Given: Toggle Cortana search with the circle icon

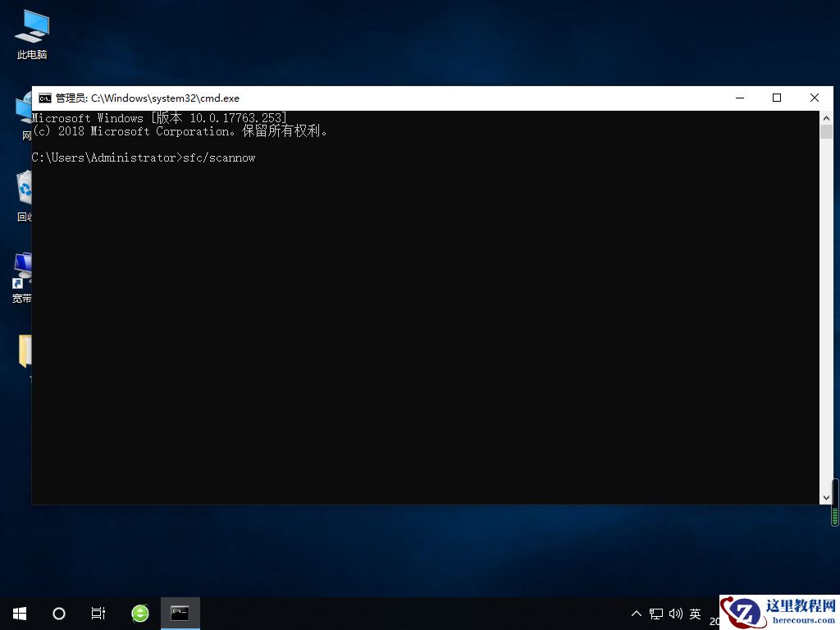Looking at the screenshot, I should click(x=58, y=613).
